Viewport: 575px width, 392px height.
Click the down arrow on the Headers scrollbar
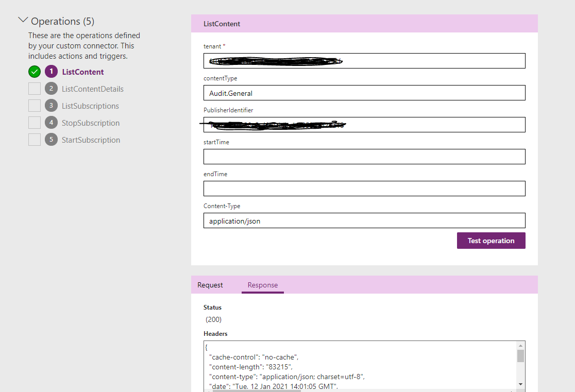pyautogui.click(x=520, y=384)
